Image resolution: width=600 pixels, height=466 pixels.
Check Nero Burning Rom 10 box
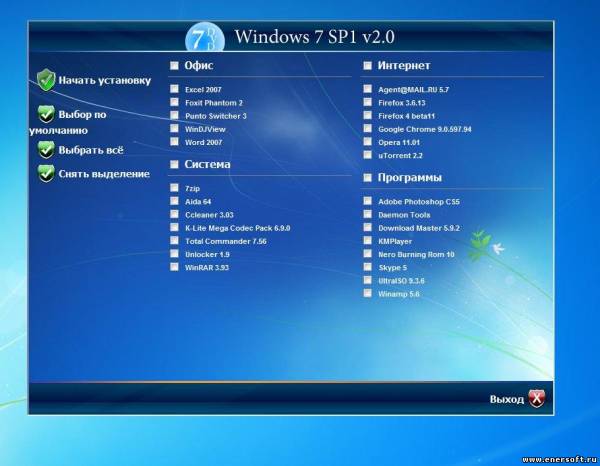point(367,254)
